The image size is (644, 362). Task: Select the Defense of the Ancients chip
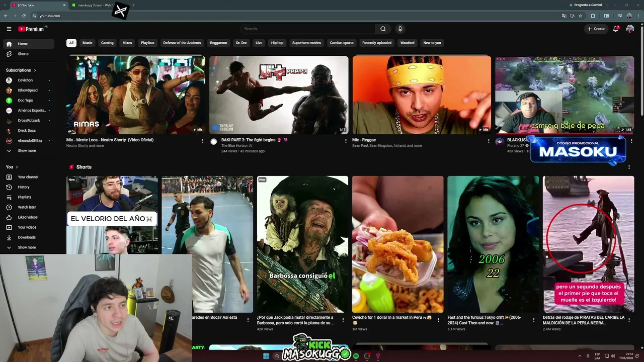pyautogui.click(x=182, y=43)
